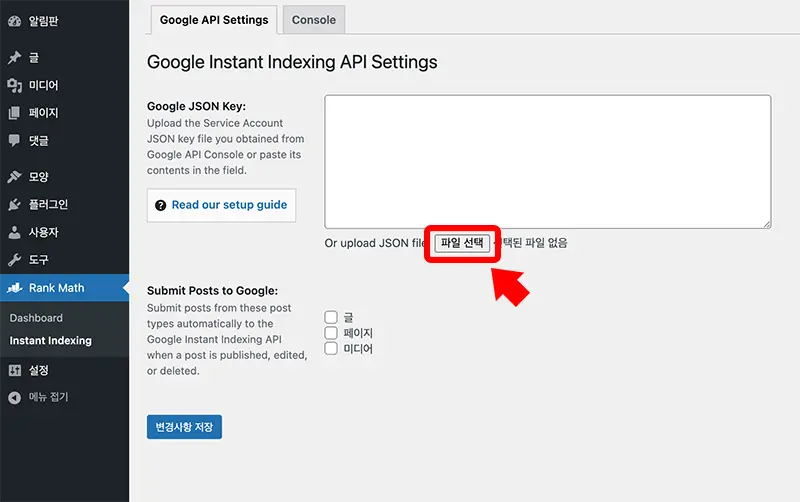Enable the 미디어 post type checkbox
The image size is (800, 502).
331,348
